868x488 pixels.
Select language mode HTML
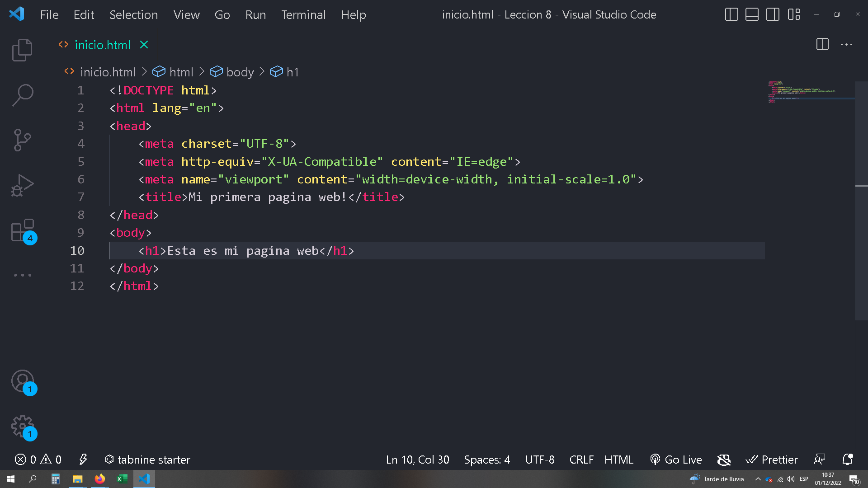tap(619, 460)
